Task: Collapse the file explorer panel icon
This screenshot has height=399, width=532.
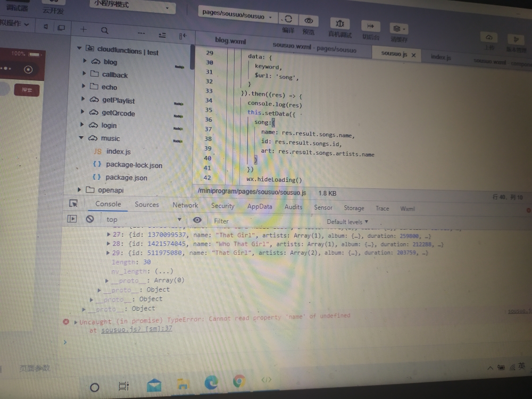Action: coord(182,36)
